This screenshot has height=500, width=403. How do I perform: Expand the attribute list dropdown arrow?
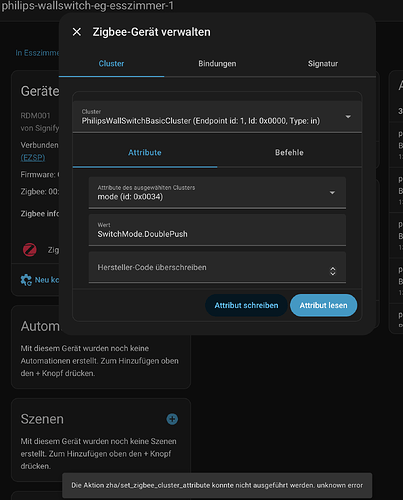332,193
